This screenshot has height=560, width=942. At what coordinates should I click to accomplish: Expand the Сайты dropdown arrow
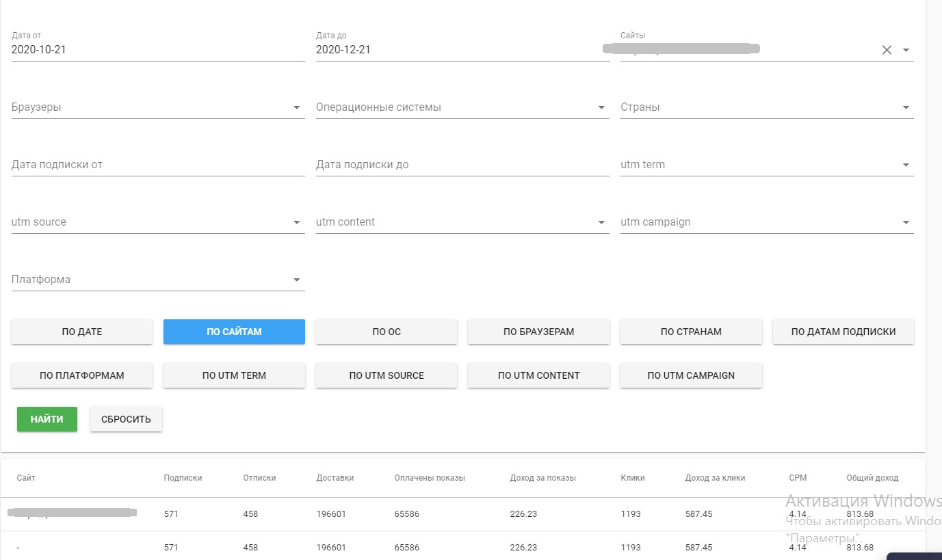pyautogui.click(x=906, y=50)
